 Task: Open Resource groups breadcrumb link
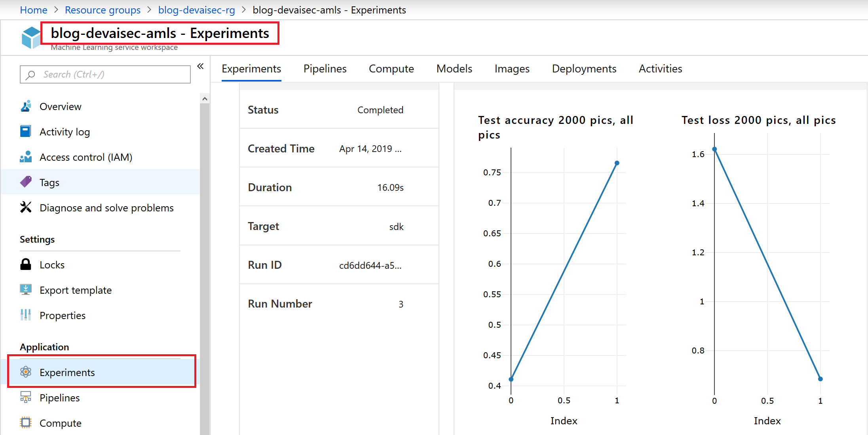click(103, 10)
